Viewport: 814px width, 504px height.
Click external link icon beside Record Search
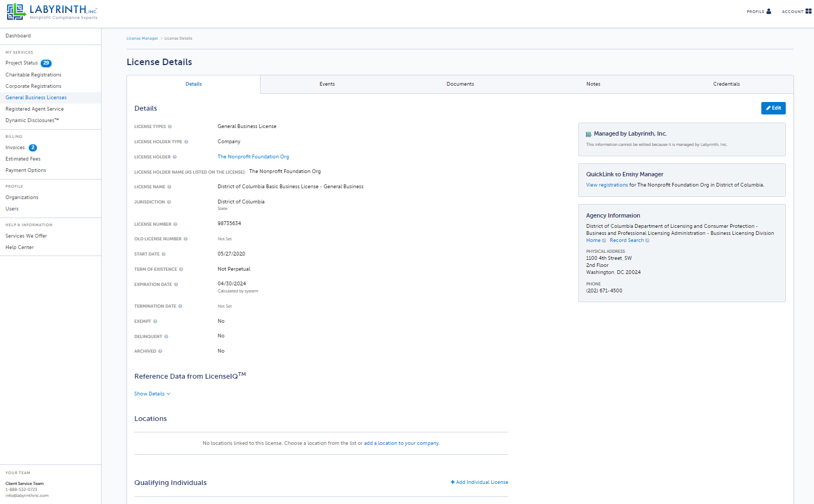(x=647, y=240)
